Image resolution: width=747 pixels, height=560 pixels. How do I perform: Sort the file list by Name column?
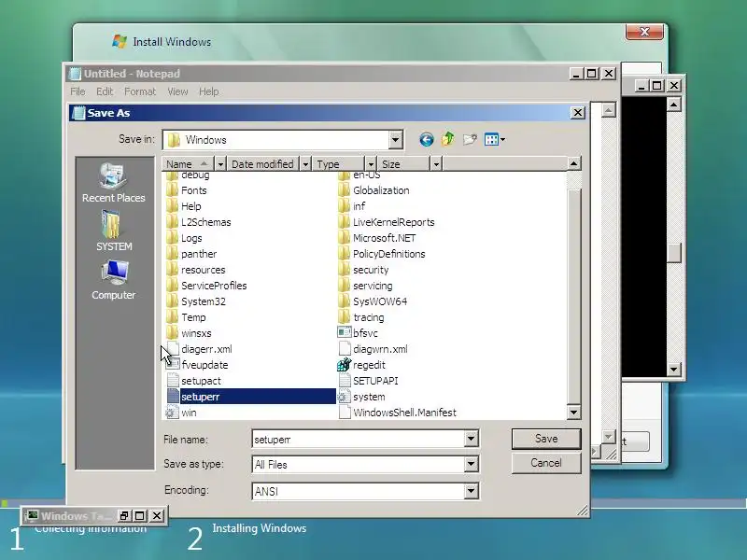coord(189,164)
